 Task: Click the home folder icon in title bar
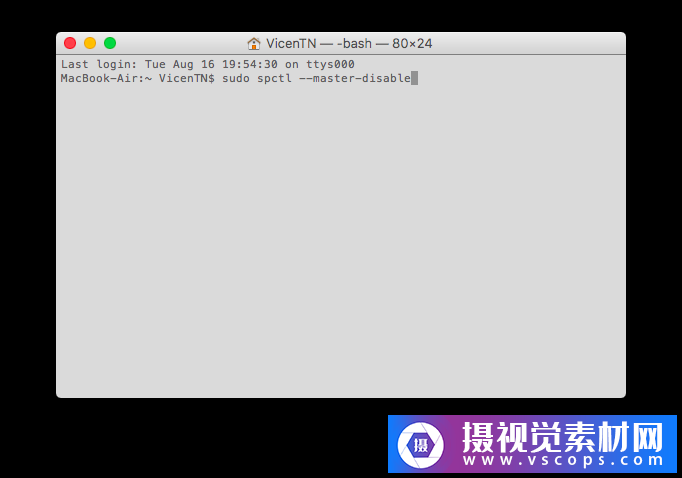[x=254, y=43]
